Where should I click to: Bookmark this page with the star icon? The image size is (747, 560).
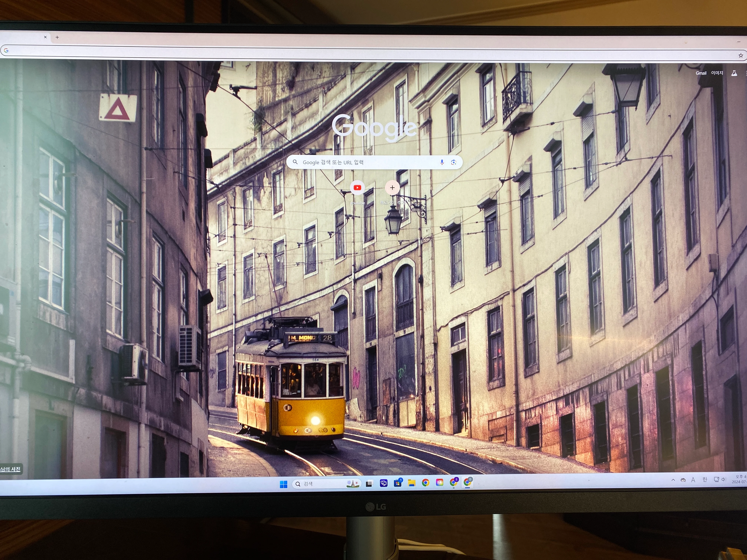(741, 55)
